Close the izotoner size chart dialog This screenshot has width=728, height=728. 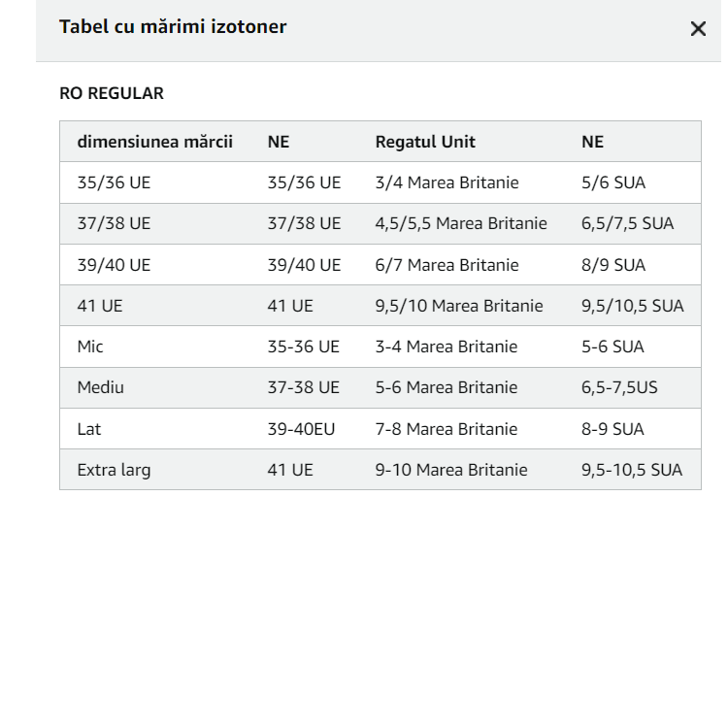[x=698, y=29]
